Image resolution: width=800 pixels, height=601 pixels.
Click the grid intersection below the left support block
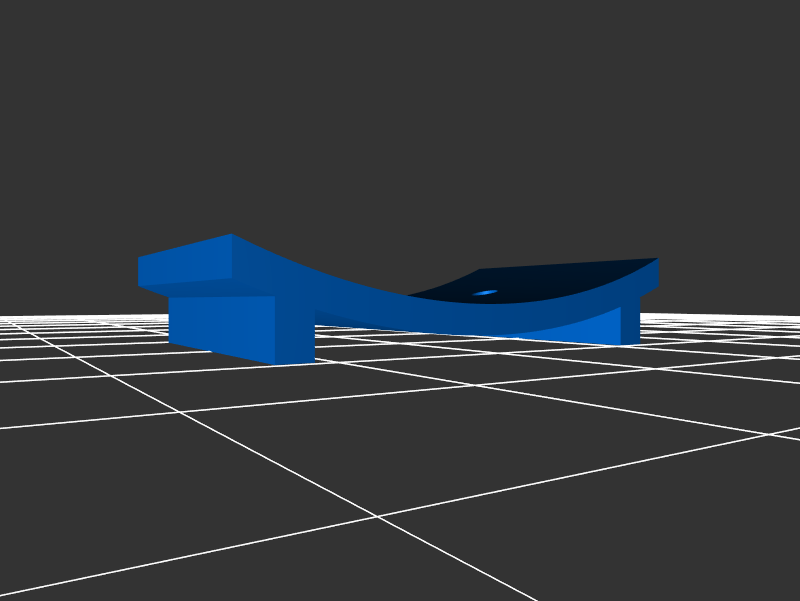(180, 411)
